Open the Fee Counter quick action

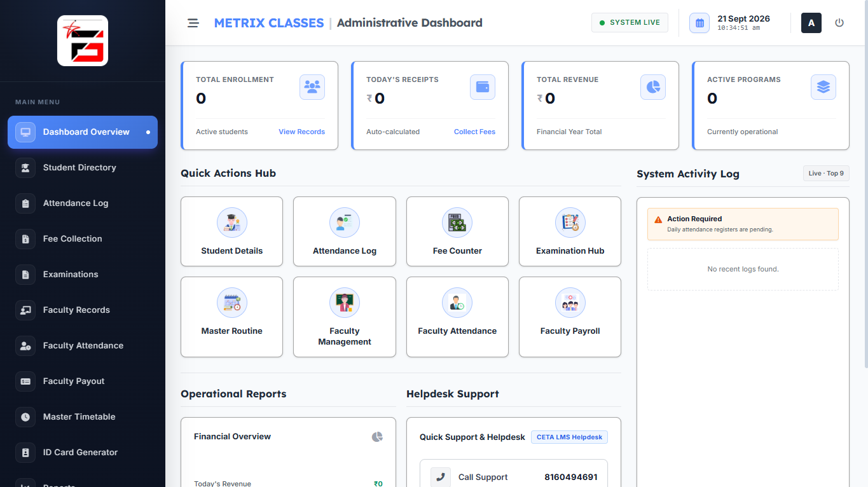click(x=457, y=231)
